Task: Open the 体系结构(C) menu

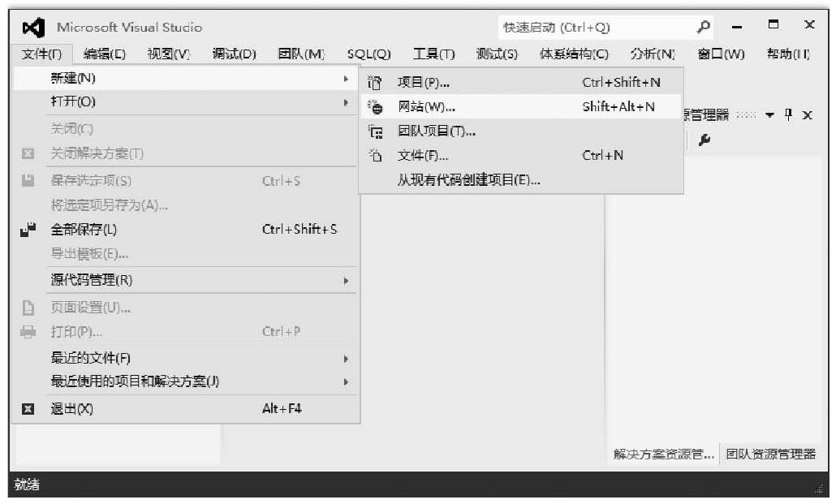Action: 574,54
